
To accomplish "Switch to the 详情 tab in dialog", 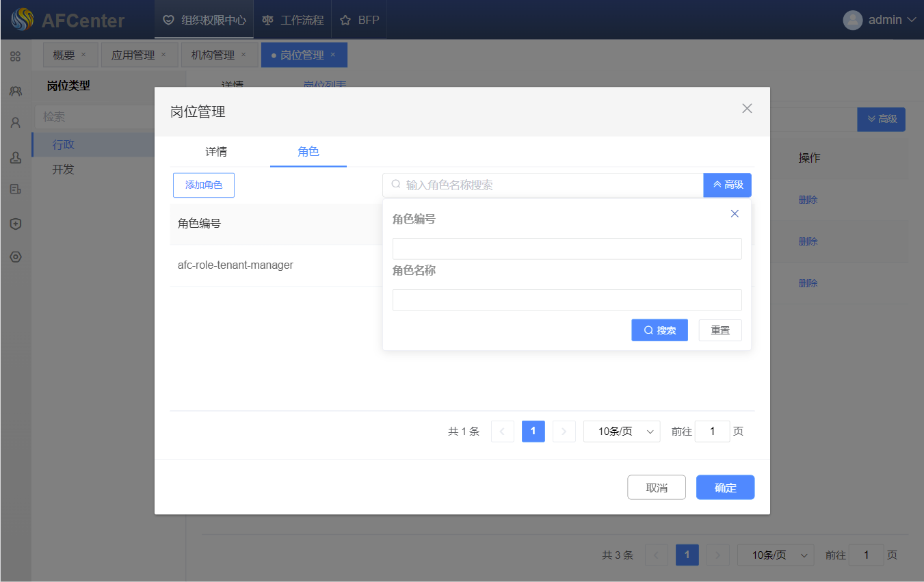I will tap(216, 152).
